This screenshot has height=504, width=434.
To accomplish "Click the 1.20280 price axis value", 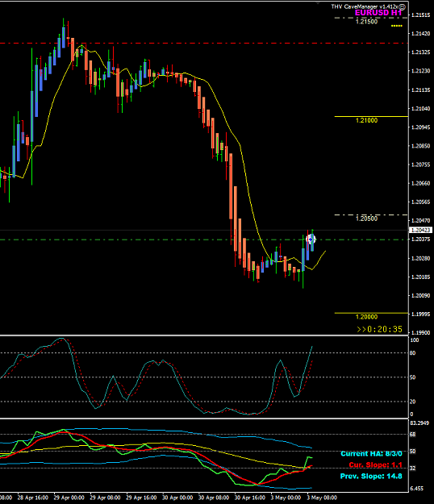I will (421, 258).
